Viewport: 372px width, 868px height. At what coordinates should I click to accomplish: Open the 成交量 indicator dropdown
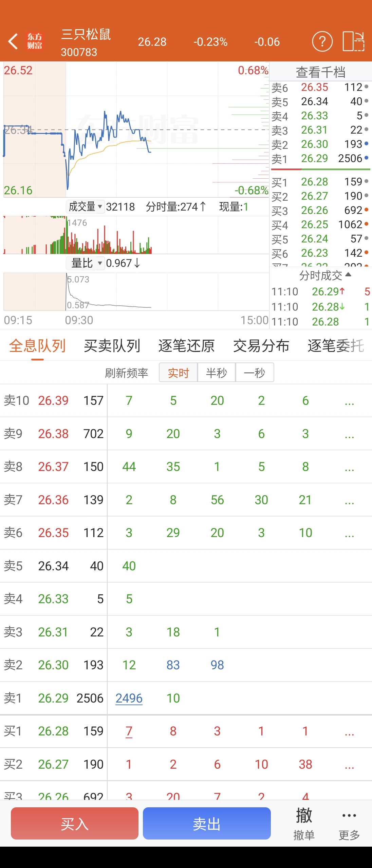(85, 206)
